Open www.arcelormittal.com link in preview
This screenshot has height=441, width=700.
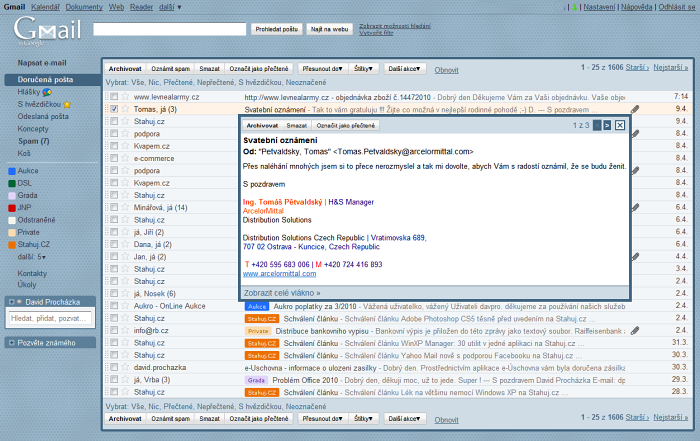click(x=279, y=274)
